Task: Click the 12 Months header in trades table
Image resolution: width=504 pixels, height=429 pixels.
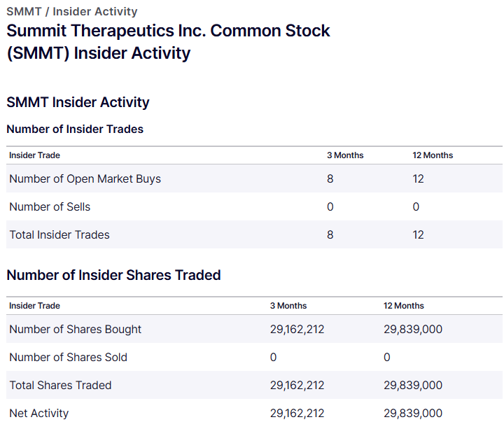Action: 433,155
